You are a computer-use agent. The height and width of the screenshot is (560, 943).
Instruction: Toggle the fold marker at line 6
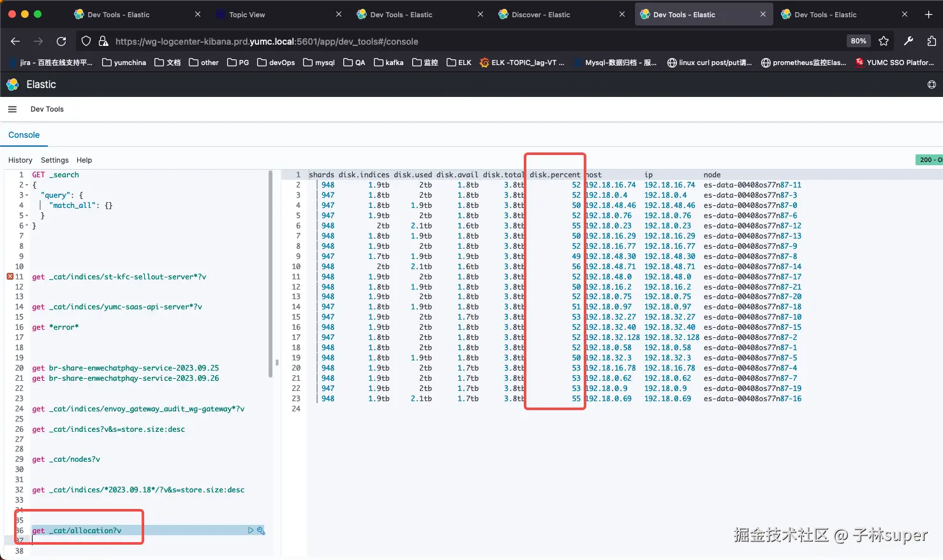26,226
